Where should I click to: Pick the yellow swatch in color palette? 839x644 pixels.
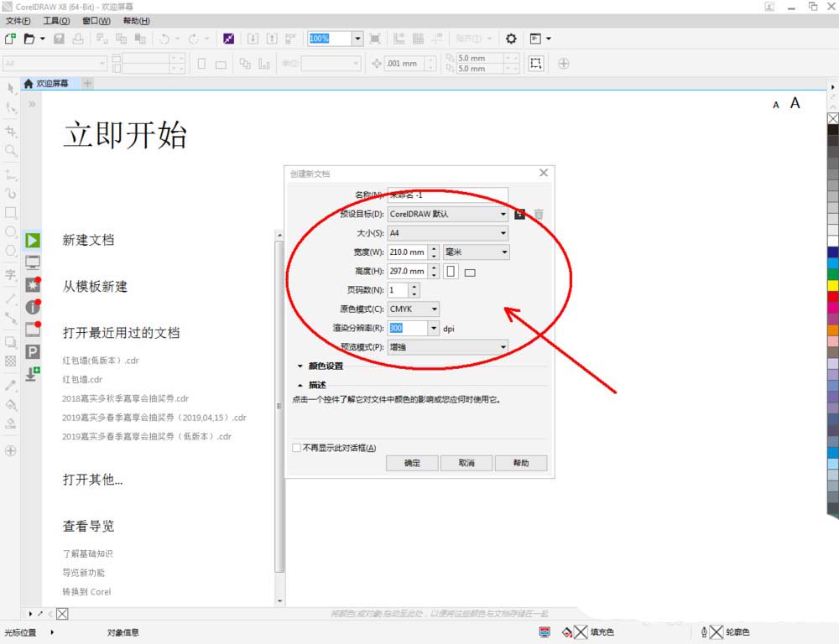coord(833,285)
